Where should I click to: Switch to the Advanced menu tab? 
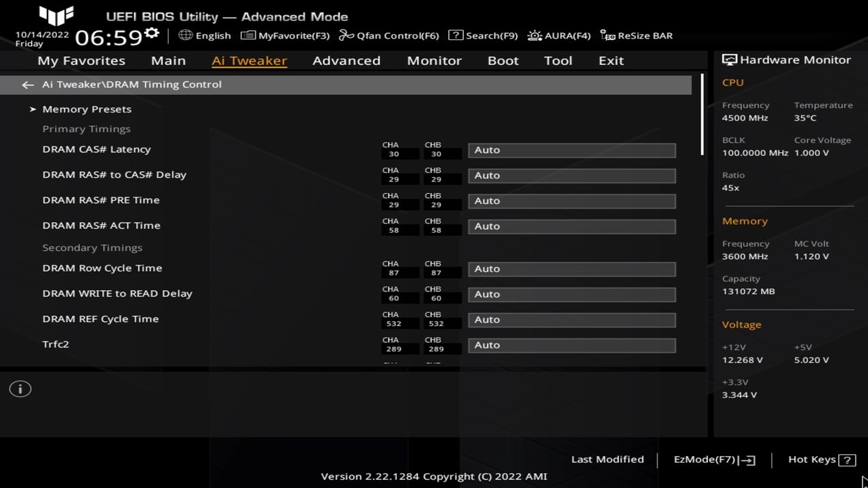[346, 60]
